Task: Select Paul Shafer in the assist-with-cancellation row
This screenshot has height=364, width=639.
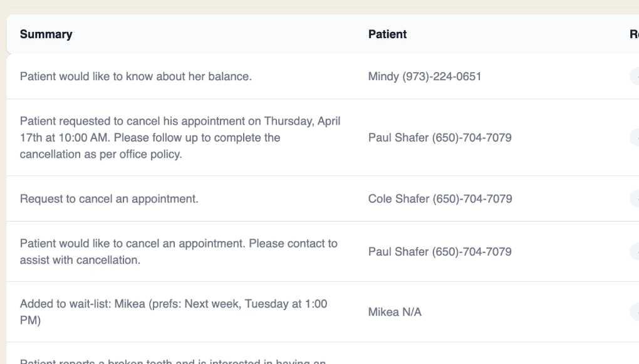Action: click(398, 251)
